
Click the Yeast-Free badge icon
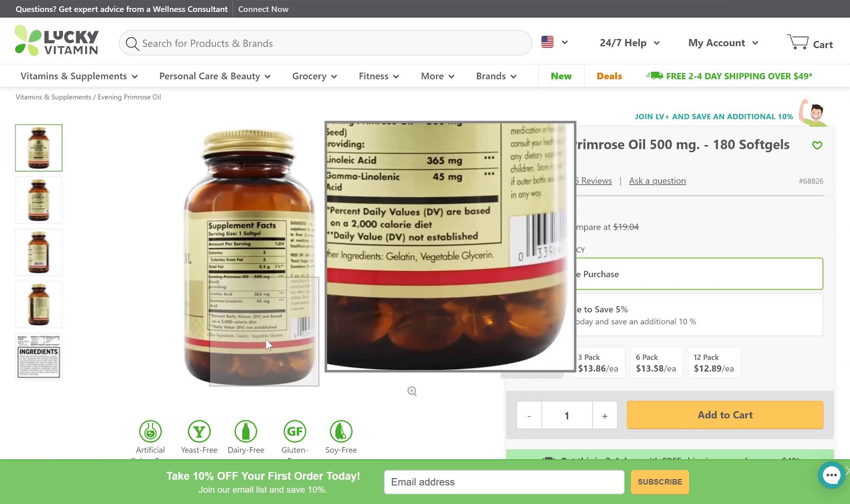click(x=199, y=431)
